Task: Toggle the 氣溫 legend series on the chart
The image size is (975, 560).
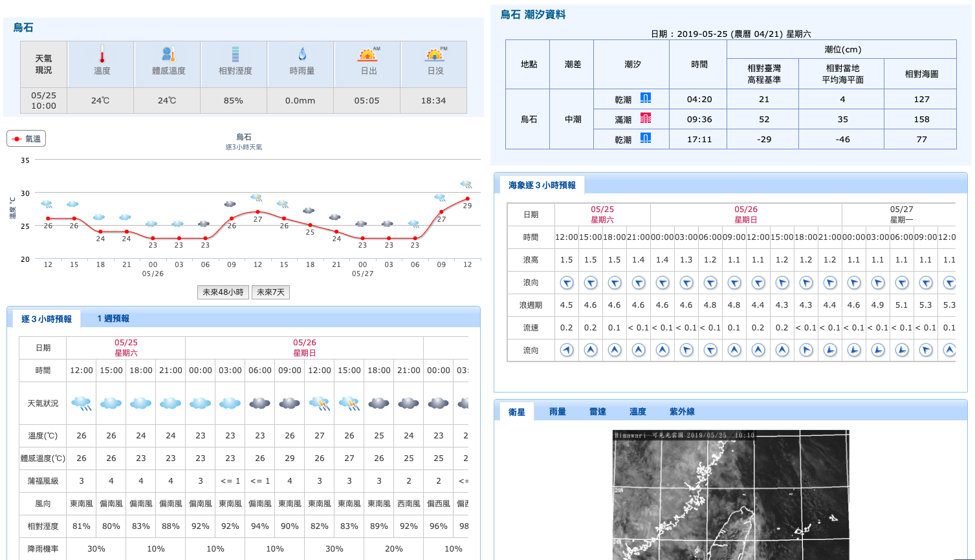Action: coord(26,138)
